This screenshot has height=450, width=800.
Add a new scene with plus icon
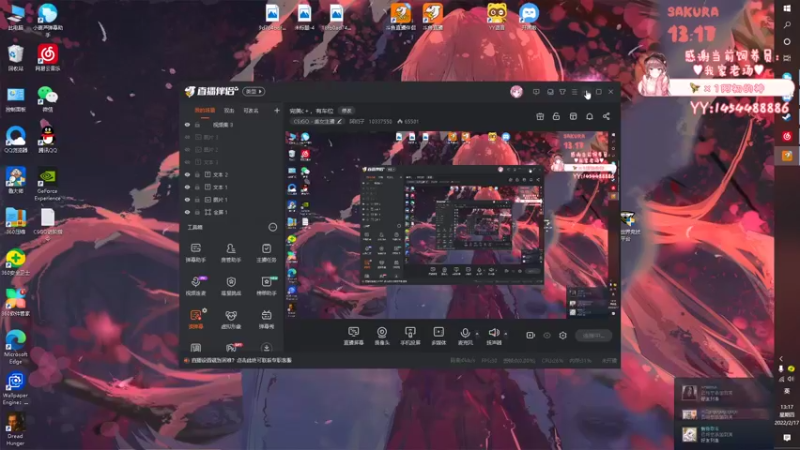[277, 110]
